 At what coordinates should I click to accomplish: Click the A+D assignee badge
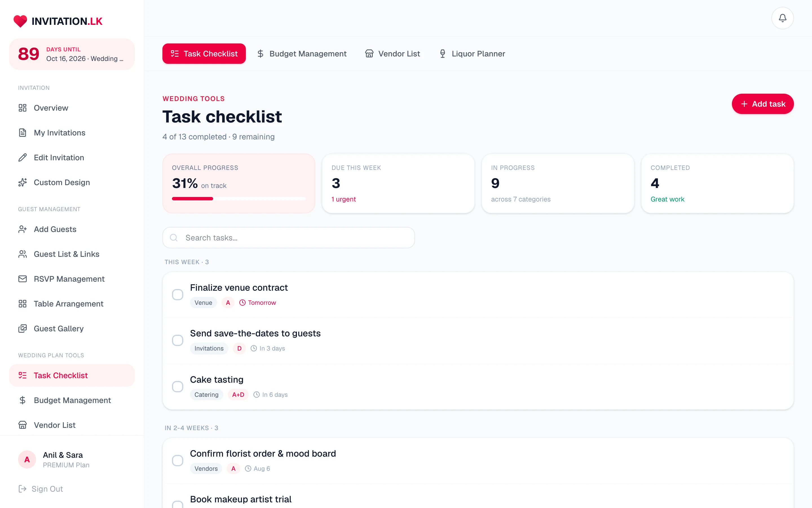pyautogui.click(x=238, y=395)
